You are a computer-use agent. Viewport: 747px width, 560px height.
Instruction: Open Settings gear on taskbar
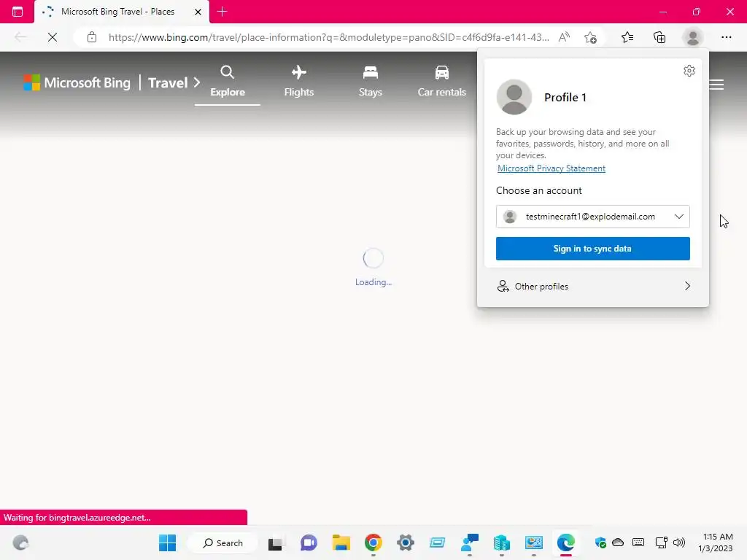(x=406, y=542)
